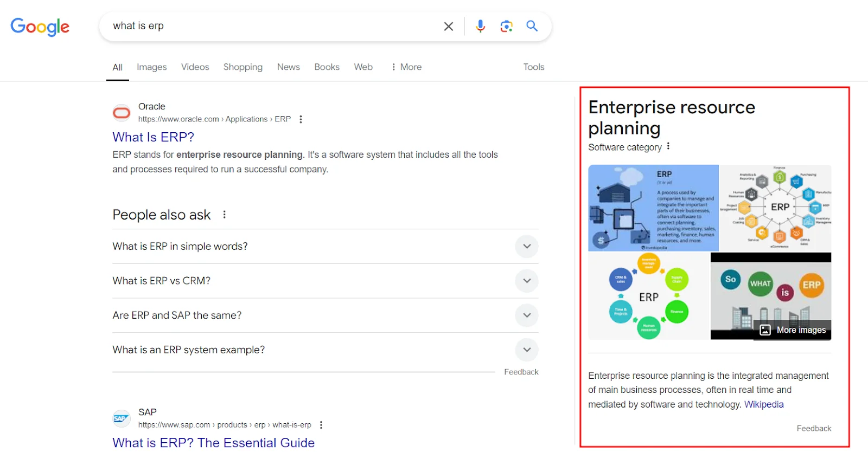Image resolution: width=868 pixels, height=452 pixels.
Task: Open the SAP result's three-dot options
Action: (x=321, y=425)
